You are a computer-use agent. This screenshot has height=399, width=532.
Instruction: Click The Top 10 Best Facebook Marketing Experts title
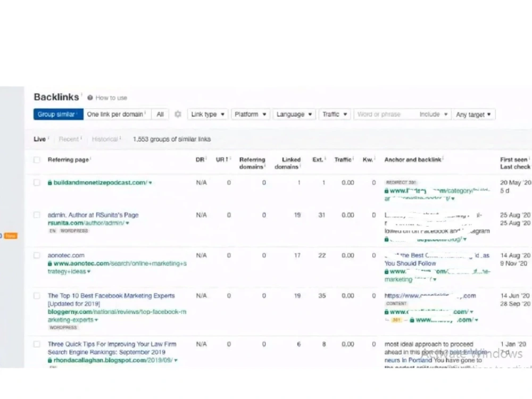(x=111, y=300)
